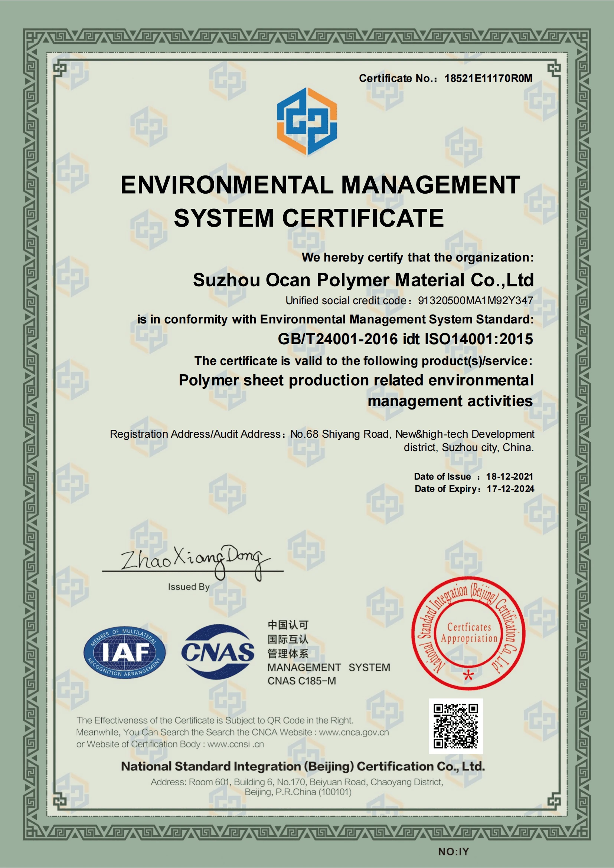The image size is (614, 868).
Task: Click 'The Effectiveness of the Certificate' line
Action: click(215, 720)
